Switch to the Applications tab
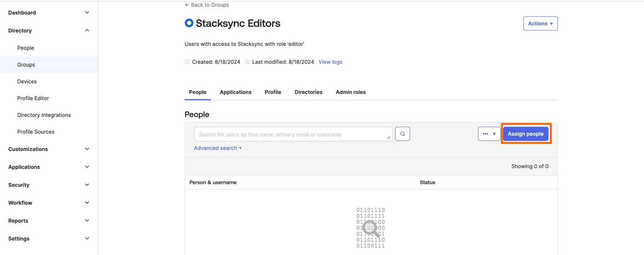This screenshot has height=255, width=644. 235,92
